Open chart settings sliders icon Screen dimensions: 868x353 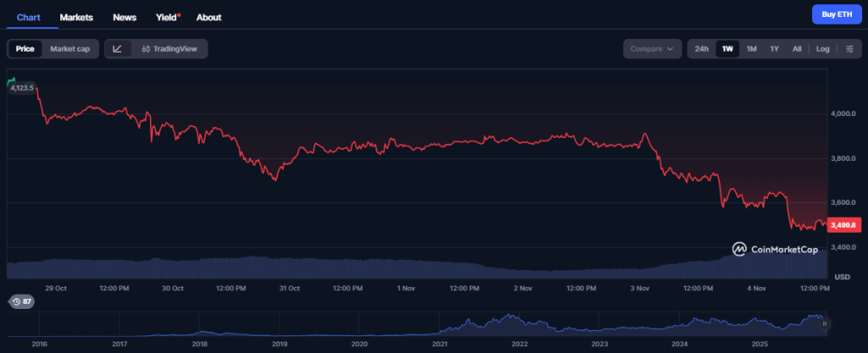[x=849, y=49]
